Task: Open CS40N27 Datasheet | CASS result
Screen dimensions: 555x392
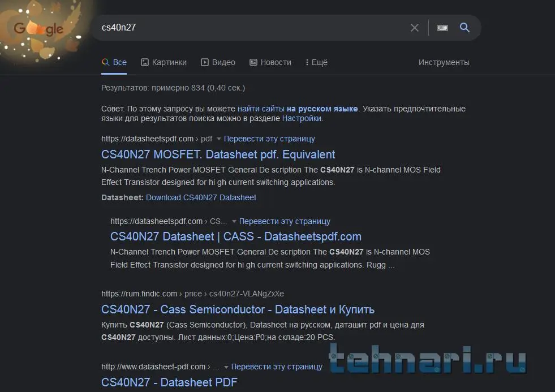Action: pyautogui.click(x=236, y=236)
